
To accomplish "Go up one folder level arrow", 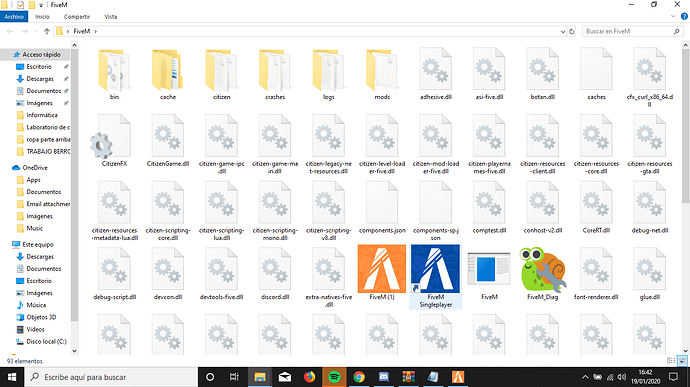I will tap(47, 31).
